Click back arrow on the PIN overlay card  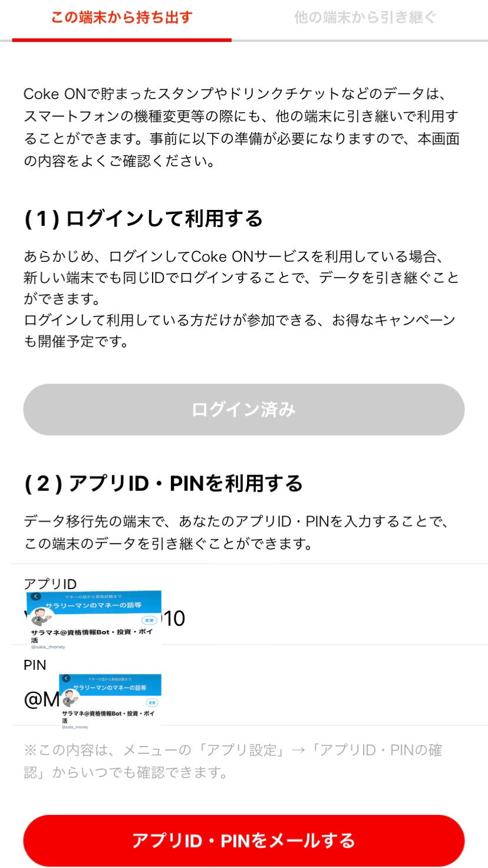point(66,679)
